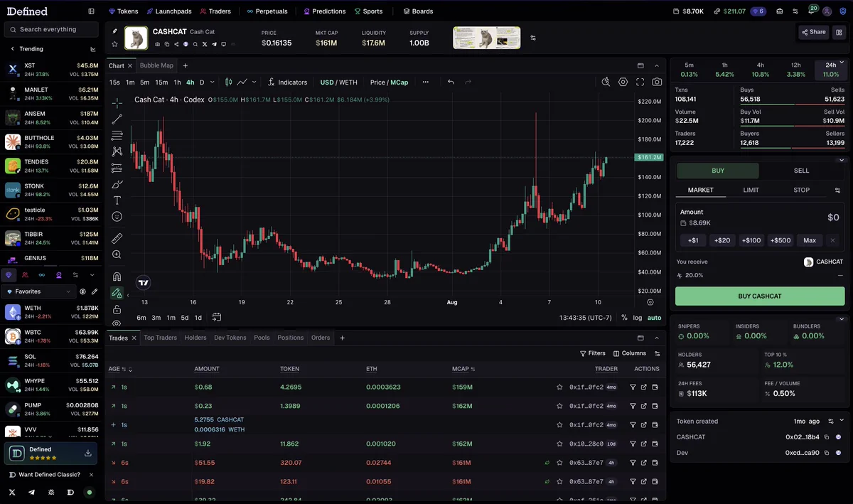853x504 pixels.
Task: Select the LIMIT order tab
Action: [x=751, y=191]
